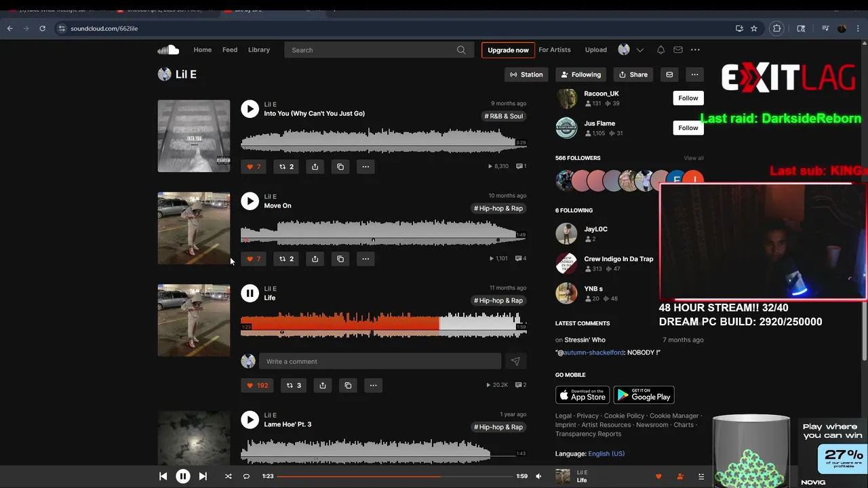This screenshot has width=868, height=488.
Task: Open next-up queue icon in player bar
Action: click(701, 476)
